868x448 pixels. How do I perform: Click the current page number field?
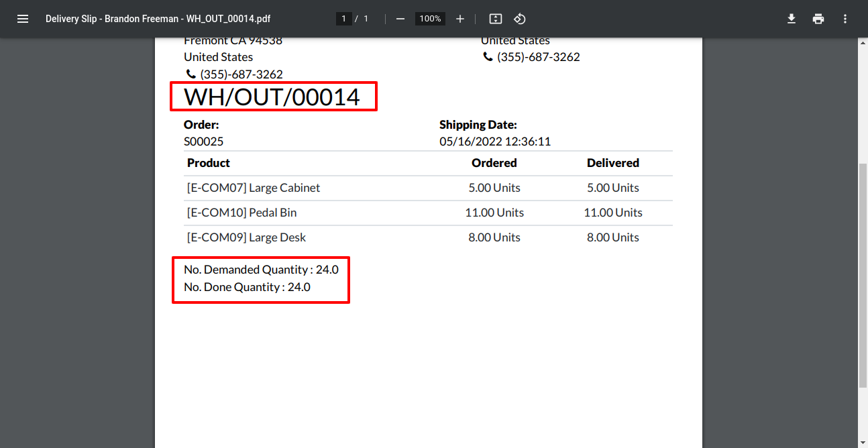344,19
